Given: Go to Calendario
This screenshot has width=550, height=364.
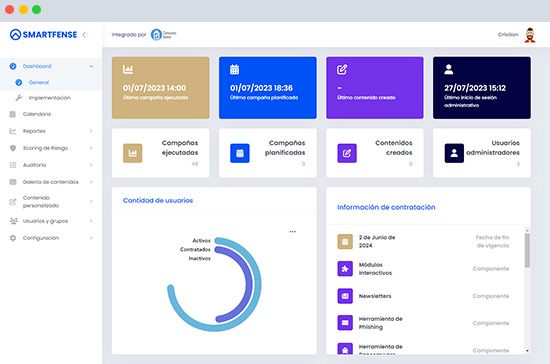Looking at the screenshot, I should pyautogui.click(x=51, y=114).
